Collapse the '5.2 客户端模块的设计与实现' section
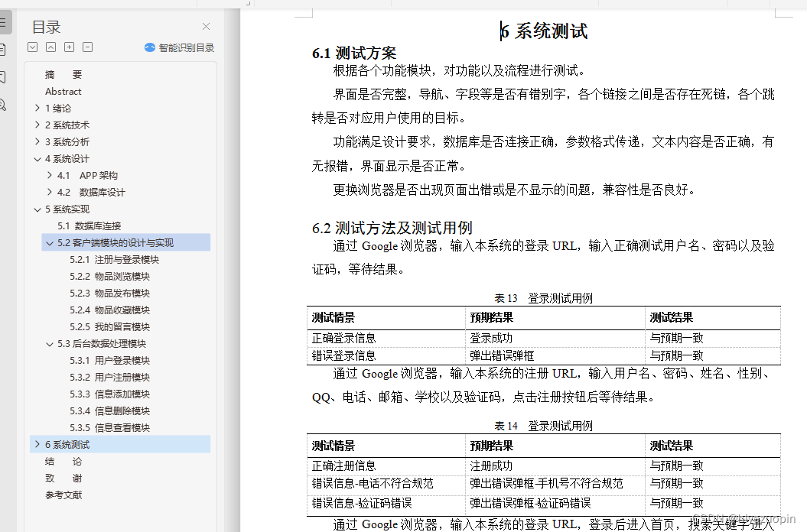Image resolution: width=807 pixels, height=532 pixels. [x=50, y=243]
